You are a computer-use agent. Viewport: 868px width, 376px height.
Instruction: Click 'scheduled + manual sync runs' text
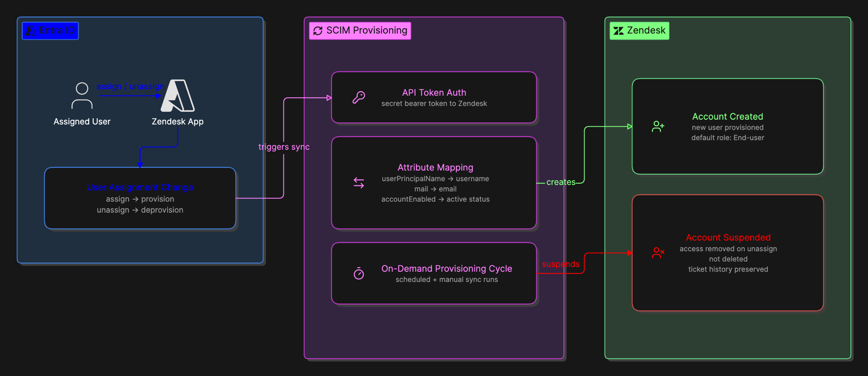(x=447, y=280)
